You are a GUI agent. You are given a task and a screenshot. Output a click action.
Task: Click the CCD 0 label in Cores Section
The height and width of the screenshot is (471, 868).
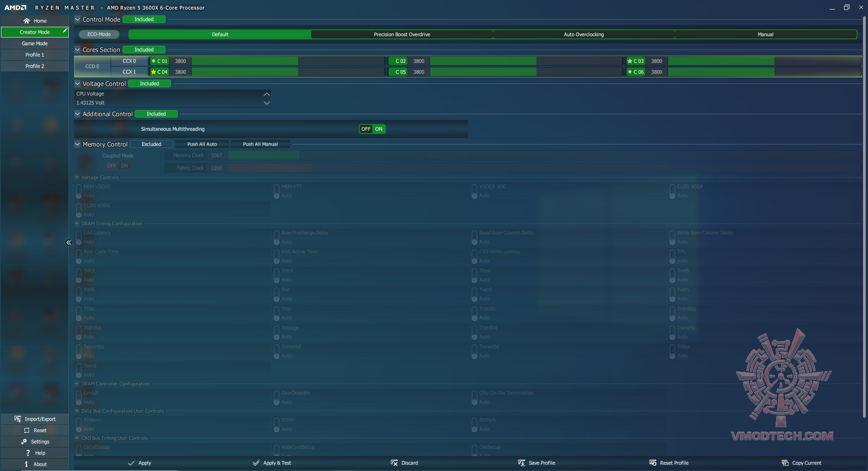(92, 67)
